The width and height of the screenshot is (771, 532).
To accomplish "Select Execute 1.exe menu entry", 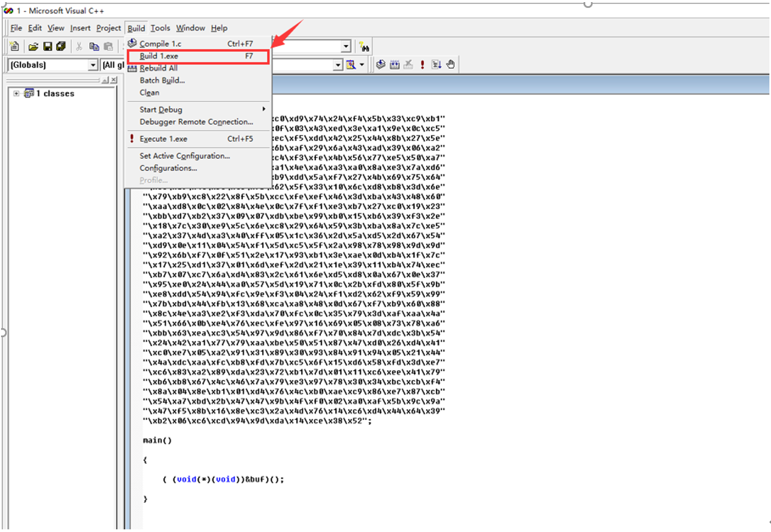I will click(x=198, y=139).
